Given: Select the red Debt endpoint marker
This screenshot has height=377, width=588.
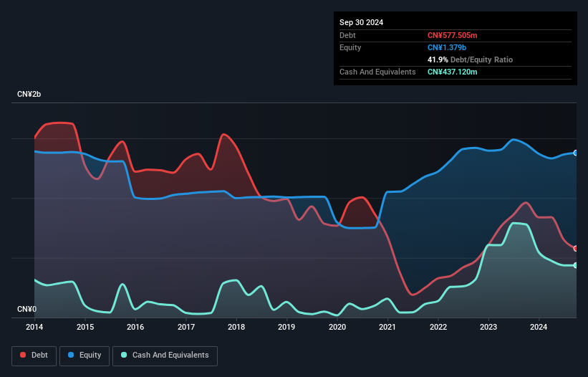Looking at the screenshot, I should click(x=576, y=248).
